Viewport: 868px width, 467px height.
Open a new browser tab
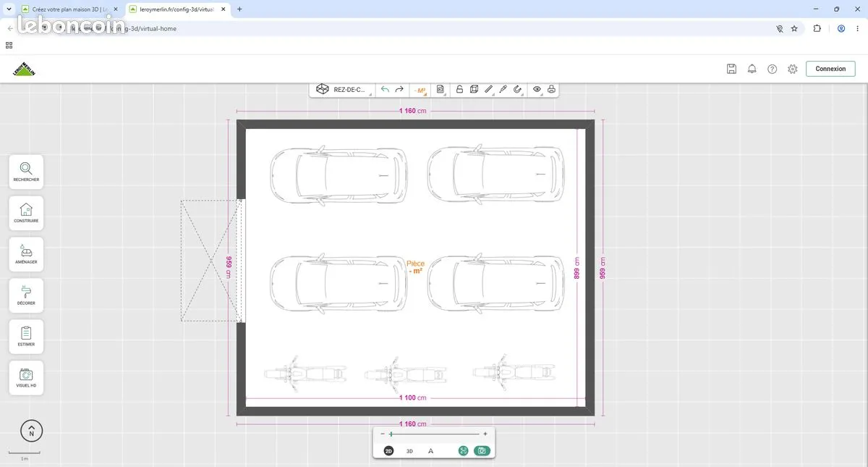point(239,9)
